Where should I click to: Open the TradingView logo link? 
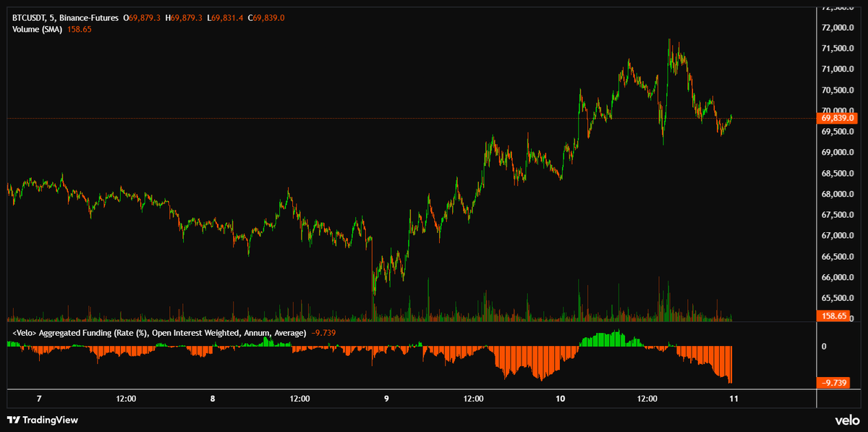click(42, 420)
